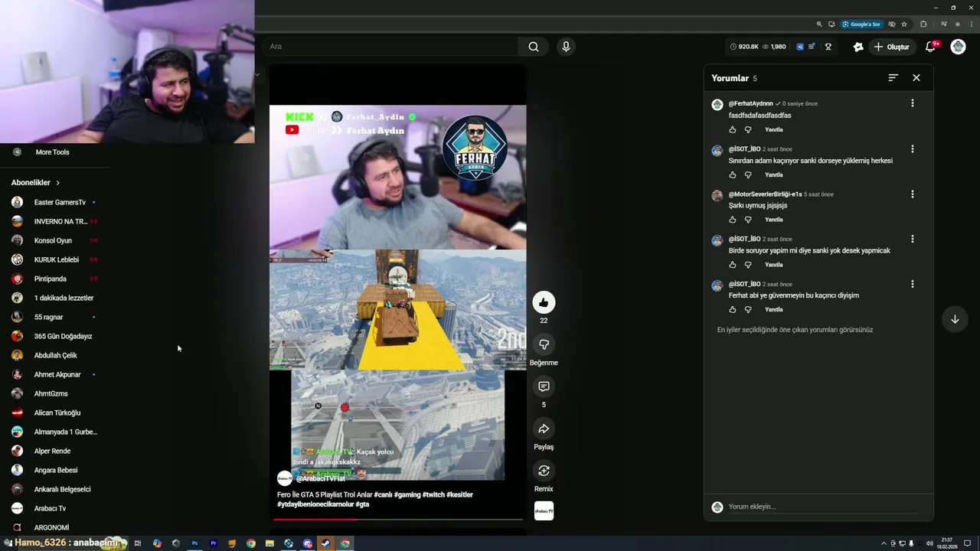
Task: Open the Remix option icon
Action: pos(544,471)
